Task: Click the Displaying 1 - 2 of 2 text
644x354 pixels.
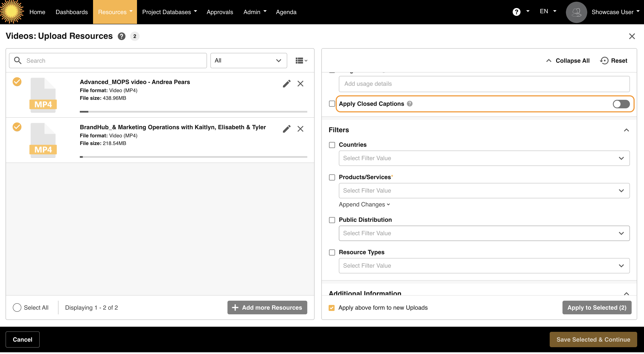Action: tap(92, 308)
